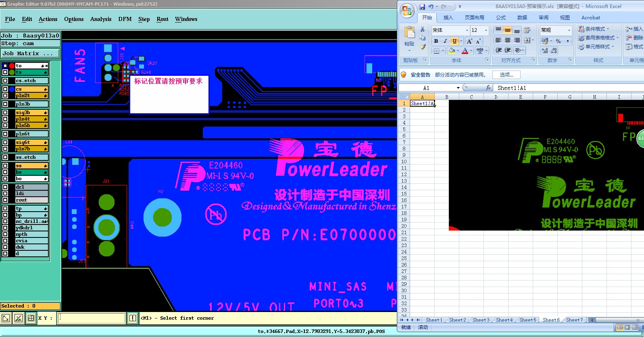Align text left in Excel ribbon
The width and height of the screenshot is (644, 337).
[x=498, y=40]
